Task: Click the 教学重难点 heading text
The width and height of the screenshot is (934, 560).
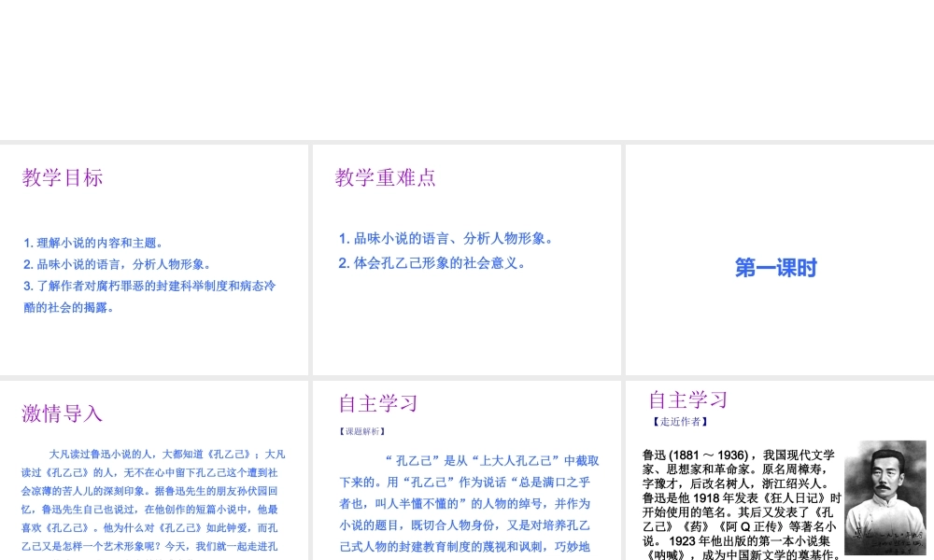Action: (386, 177)
